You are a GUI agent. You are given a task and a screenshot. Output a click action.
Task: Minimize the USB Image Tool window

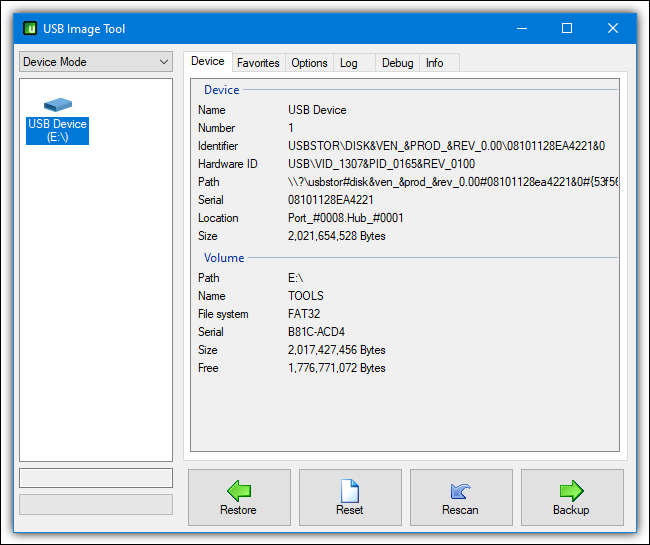click(521, 29)
